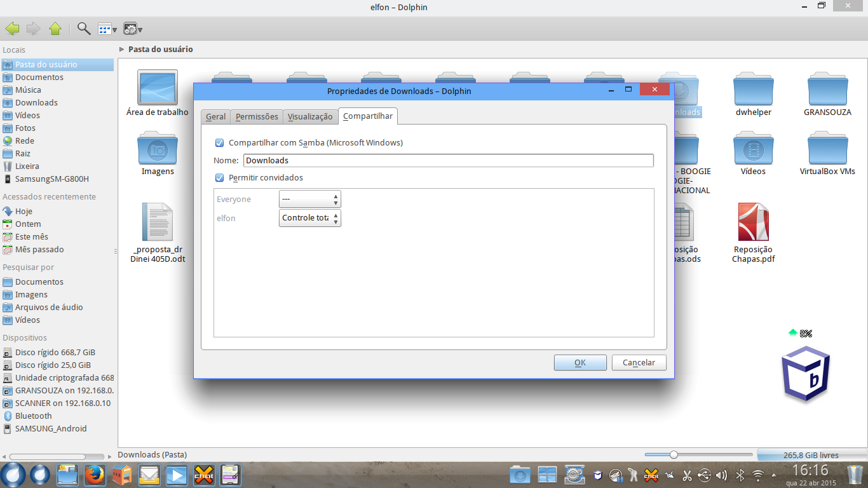Show files accessed Ontem
This screenshot has height=488, width=868.
tap(28, 224)
